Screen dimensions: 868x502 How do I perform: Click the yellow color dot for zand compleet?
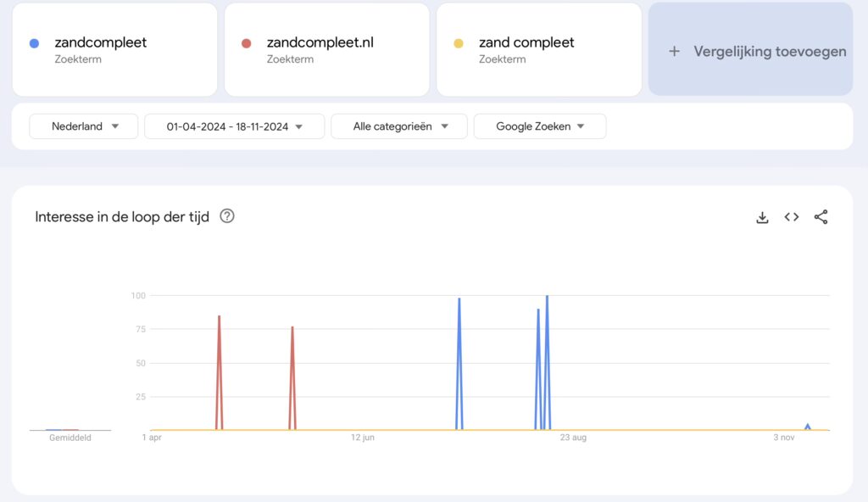[x=459, y=43]
